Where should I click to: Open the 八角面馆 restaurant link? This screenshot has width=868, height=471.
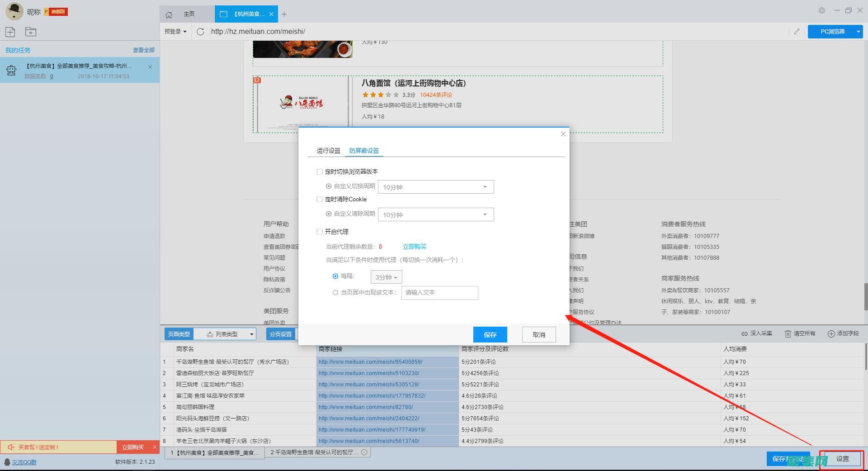(413, 83)
